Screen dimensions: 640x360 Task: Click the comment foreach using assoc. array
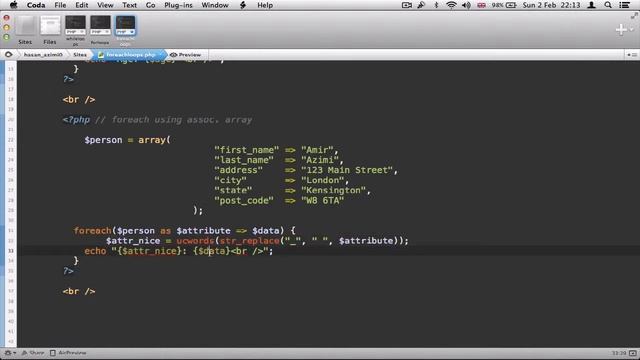(173, 120)
